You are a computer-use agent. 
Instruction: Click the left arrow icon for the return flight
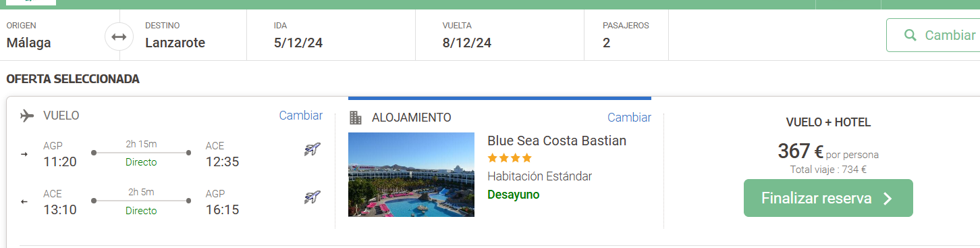click(x=24, y=202)
